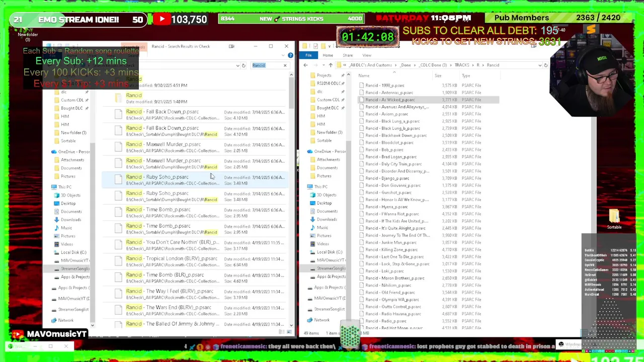644x362 pixels.
Task: Jump to _Done in the address breadcrumb
Action: pos(406,65)
